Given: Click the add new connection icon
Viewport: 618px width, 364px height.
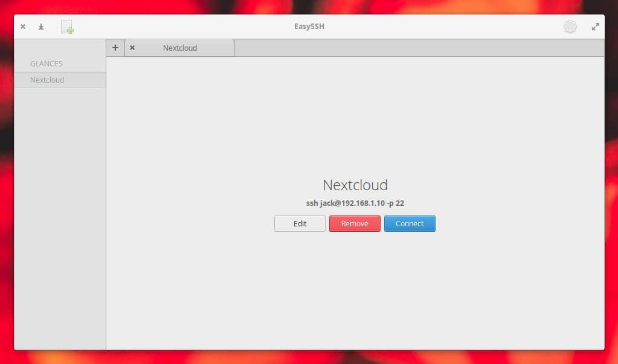Looking at the screenshot, I should (x=67, y=27).
